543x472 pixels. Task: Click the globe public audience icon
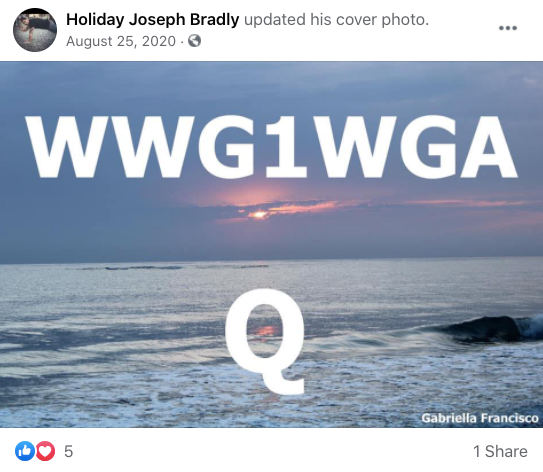[x=195, y=41]
